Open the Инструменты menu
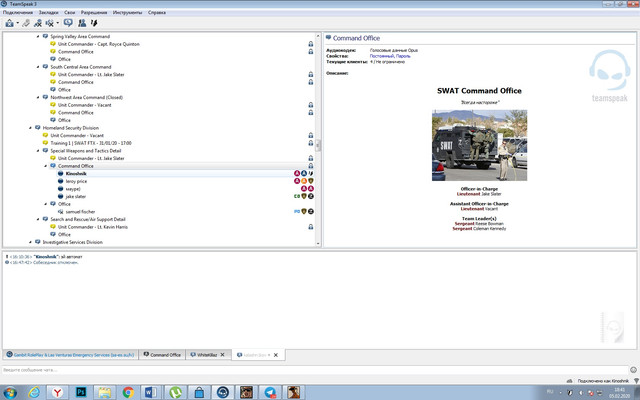Viewport: 640px width, 400px height. (x=127, y=13)
